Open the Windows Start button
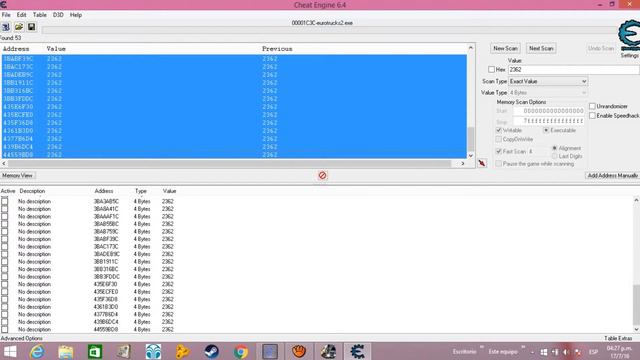 (10, 351)
